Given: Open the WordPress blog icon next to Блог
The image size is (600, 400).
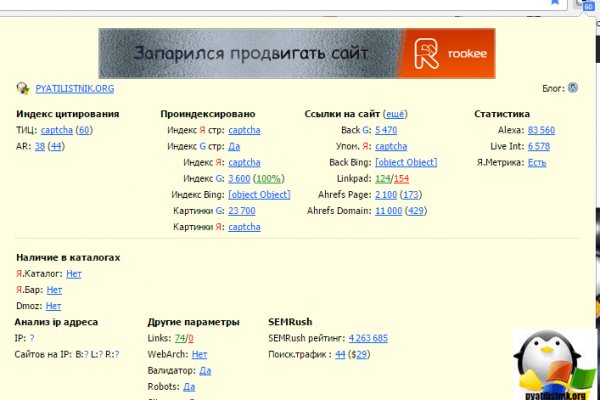Looking at the screenshot, I should point(573,88).
